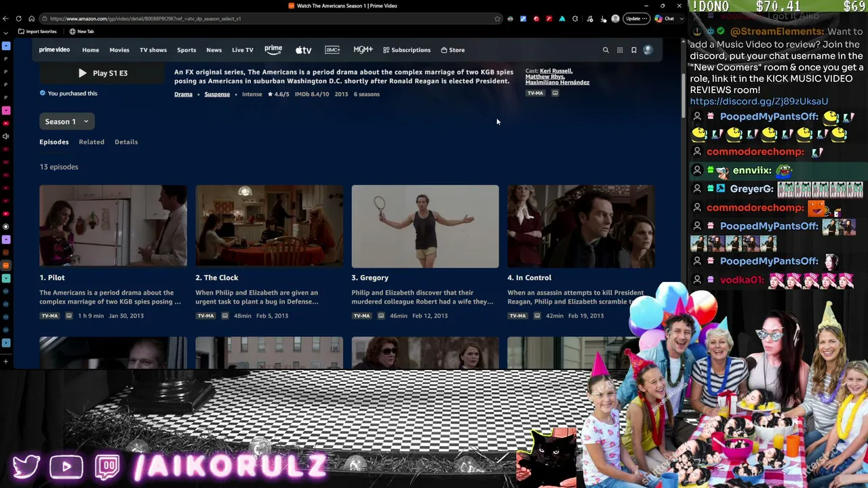The image size is (868, 488).
Task: Bookmark page with the address bar star
Action: coord(497,18)
